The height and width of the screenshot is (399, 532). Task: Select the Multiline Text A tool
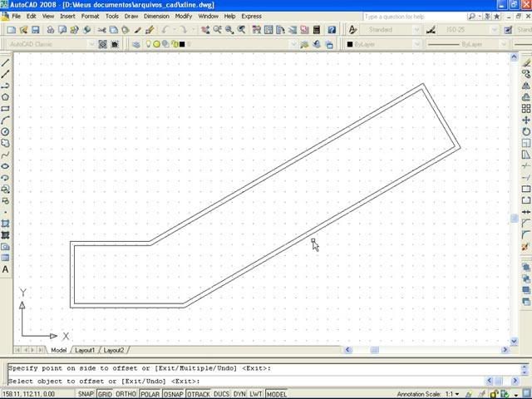click(x=5, y=269)
